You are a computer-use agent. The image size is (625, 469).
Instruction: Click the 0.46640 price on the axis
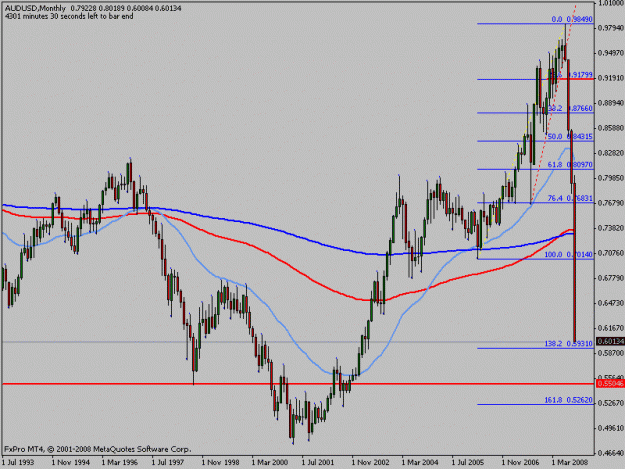click(611, 453)
